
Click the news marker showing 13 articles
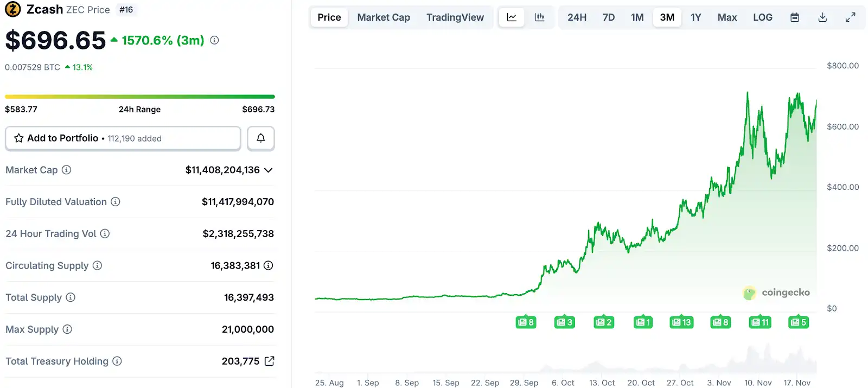click(x=681, y=322)
